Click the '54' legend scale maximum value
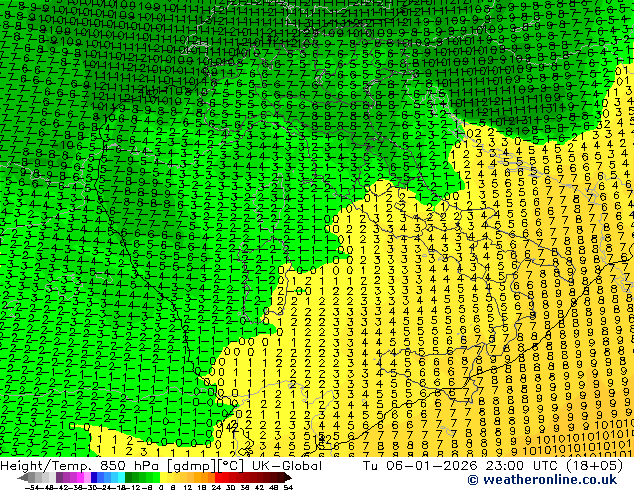 click(x=288, y=487)
